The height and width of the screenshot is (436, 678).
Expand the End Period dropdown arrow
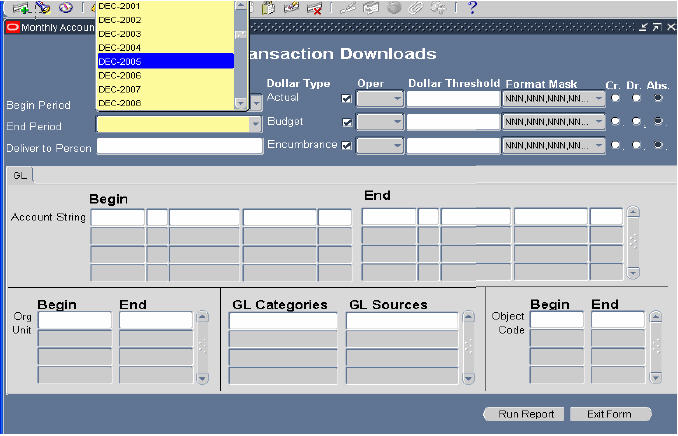pyautogui.click(x=256, y=125)
